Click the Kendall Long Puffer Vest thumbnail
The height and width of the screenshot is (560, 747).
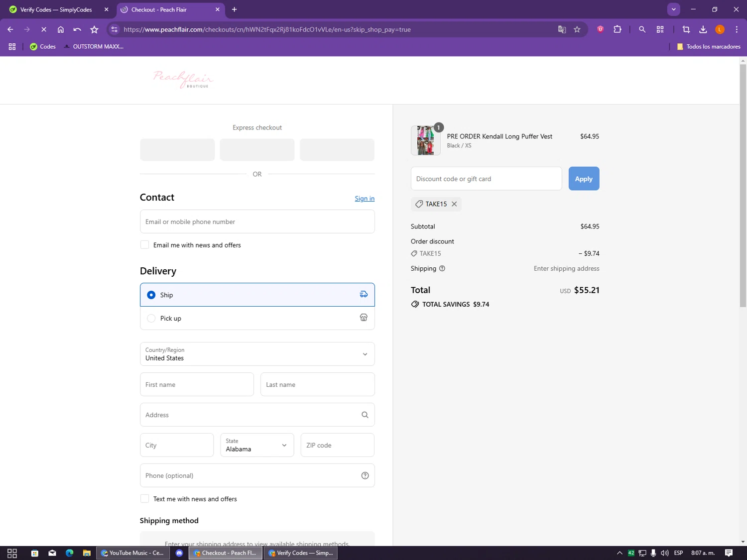(x=425, y=140)
